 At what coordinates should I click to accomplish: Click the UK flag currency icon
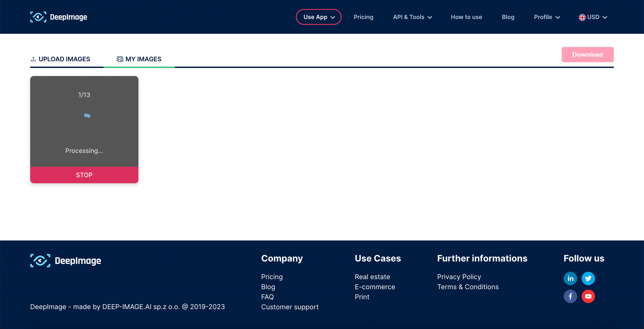click(x=582, y=17)
